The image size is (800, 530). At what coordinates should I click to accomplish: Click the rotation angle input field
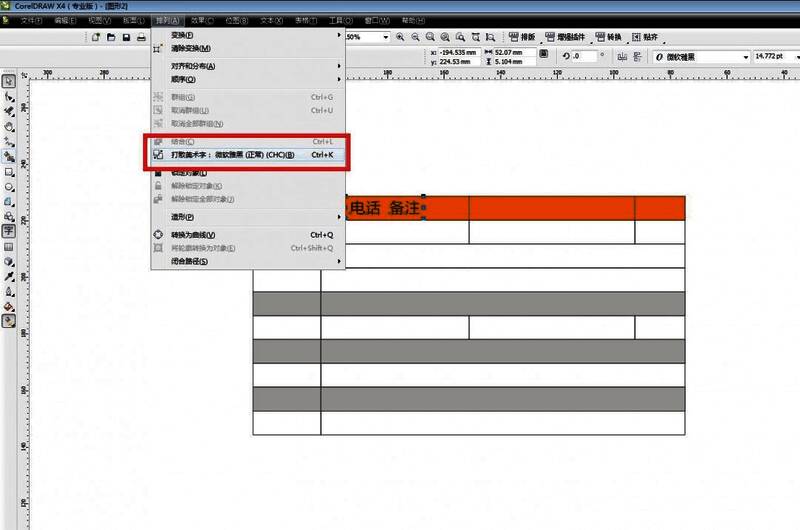(583, 57)
